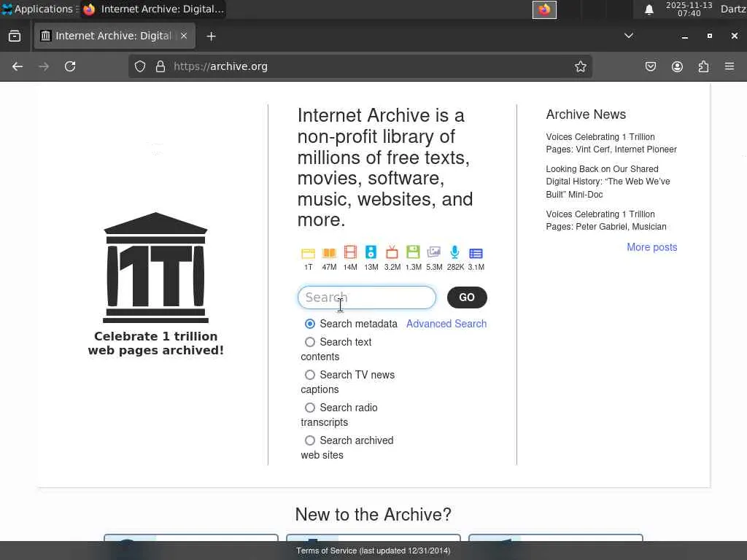Click the New to the Archive? heading
Image resolution: width=747 pixels, height=560 pixels.
373,514
